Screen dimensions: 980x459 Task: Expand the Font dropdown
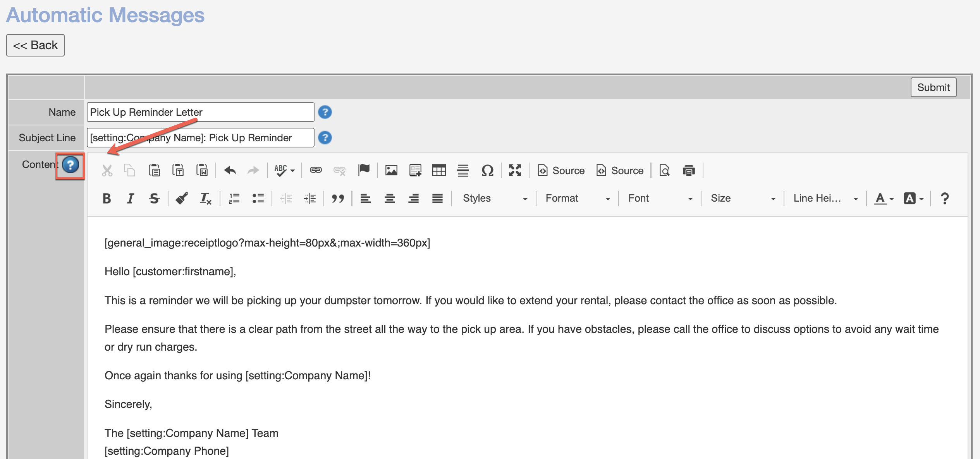tap(660, 199)
